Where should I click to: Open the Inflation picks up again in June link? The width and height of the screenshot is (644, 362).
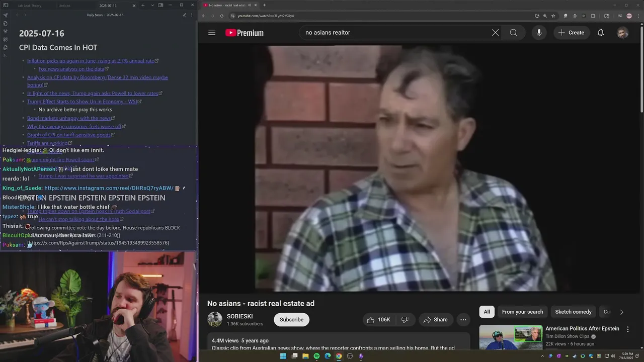pos(91,61)
